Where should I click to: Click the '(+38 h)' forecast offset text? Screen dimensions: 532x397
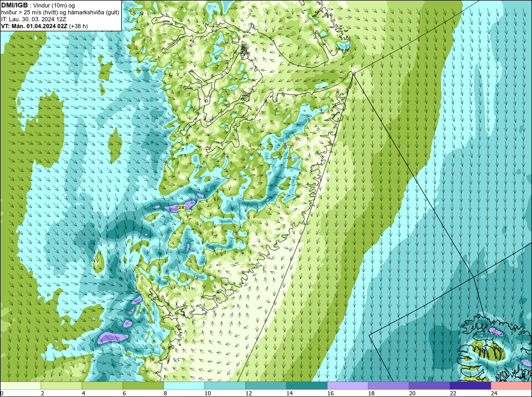coord(78,26)
